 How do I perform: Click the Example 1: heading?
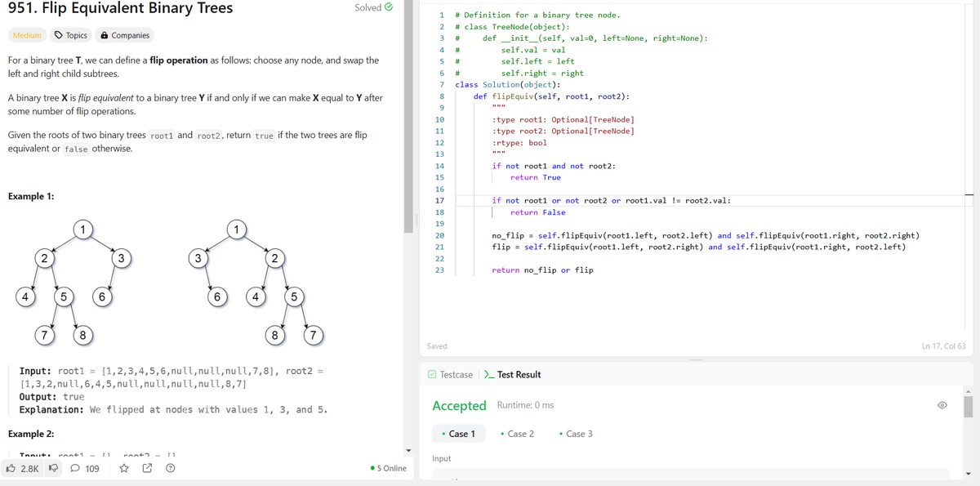coord(31,197)
